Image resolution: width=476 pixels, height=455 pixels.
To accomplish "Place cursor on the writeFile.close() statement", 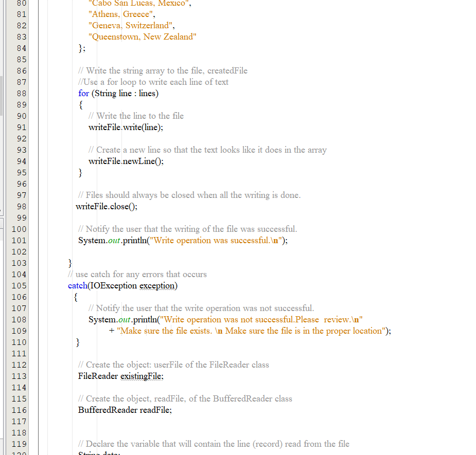I will 107,207.
